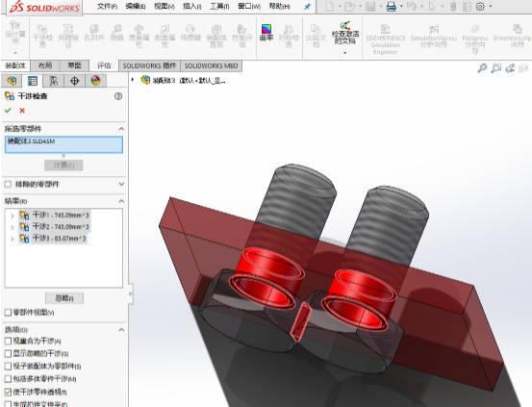Click the 计算 (Calculate) button
Image resolution: width=532 pixels, height=407 pixels.
tap(63, 165)
